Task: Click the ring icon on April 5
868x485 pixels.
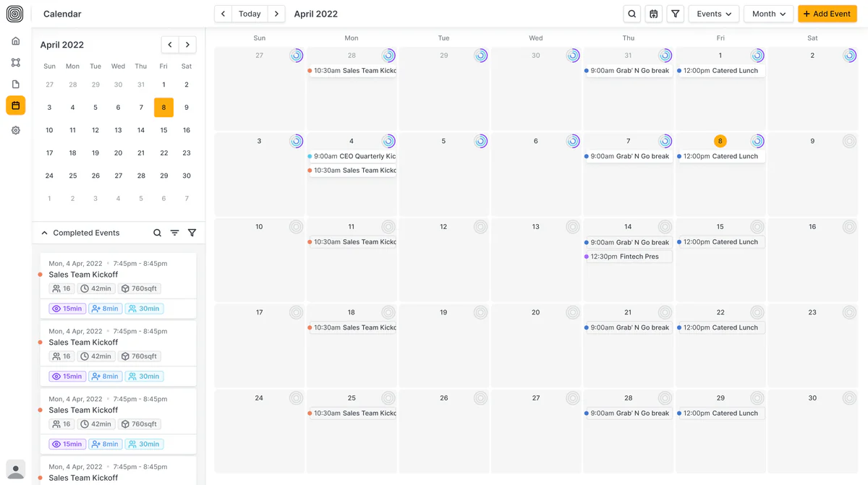Action: pos(481,142)
